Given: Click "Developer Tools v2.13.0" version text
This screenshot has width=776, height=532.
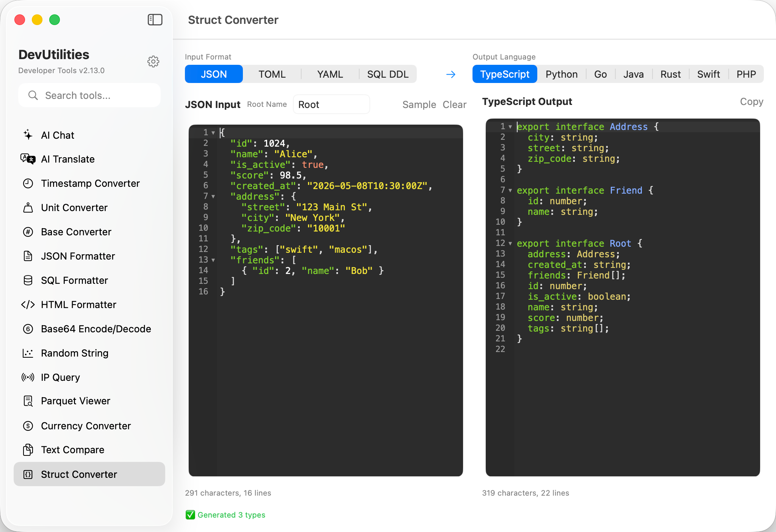Looking at the screenshot, I should click(x=61, y=70).
